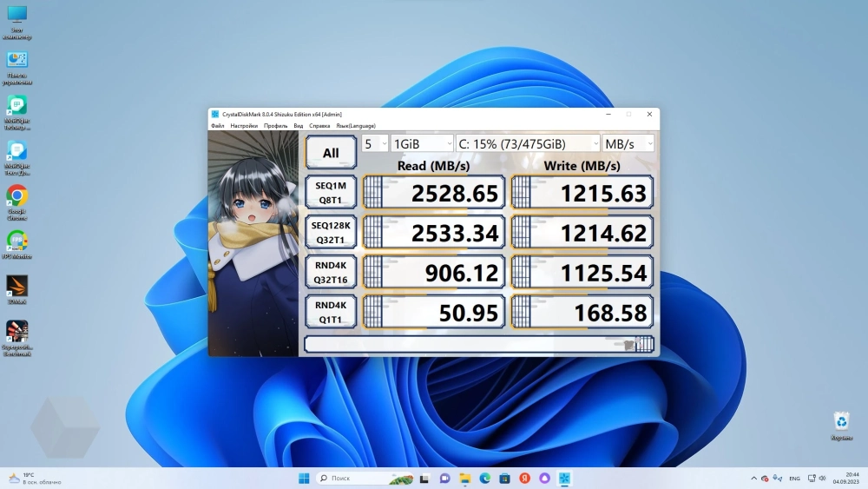
Task: Click the Microsoft Edge taskbar icon
Action: [485, 479]
